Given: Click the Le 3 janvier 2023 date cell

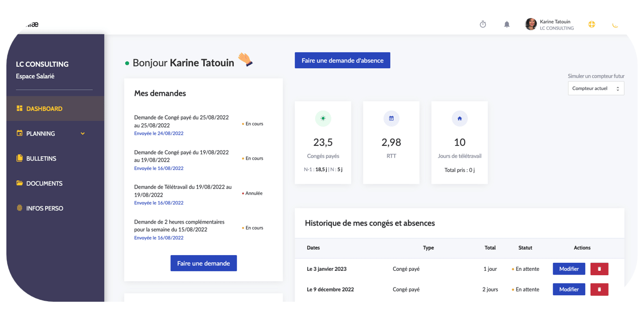Looking at the screenshot, I should [x=326, y=269].
